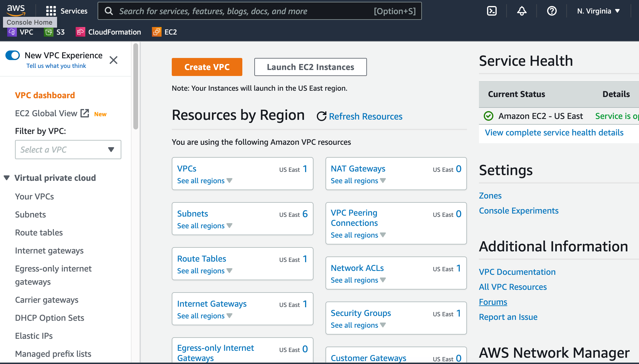Image resolution: width=639 pixels, height=364 pixels.
Task: Click the services search bar
Action: pos(240,11)
